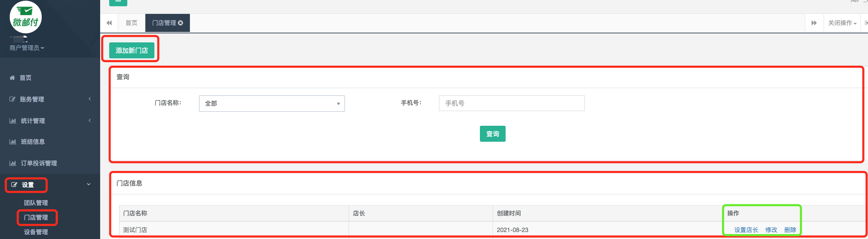Open 设置 in the sidebar

[x=28, y=185]
